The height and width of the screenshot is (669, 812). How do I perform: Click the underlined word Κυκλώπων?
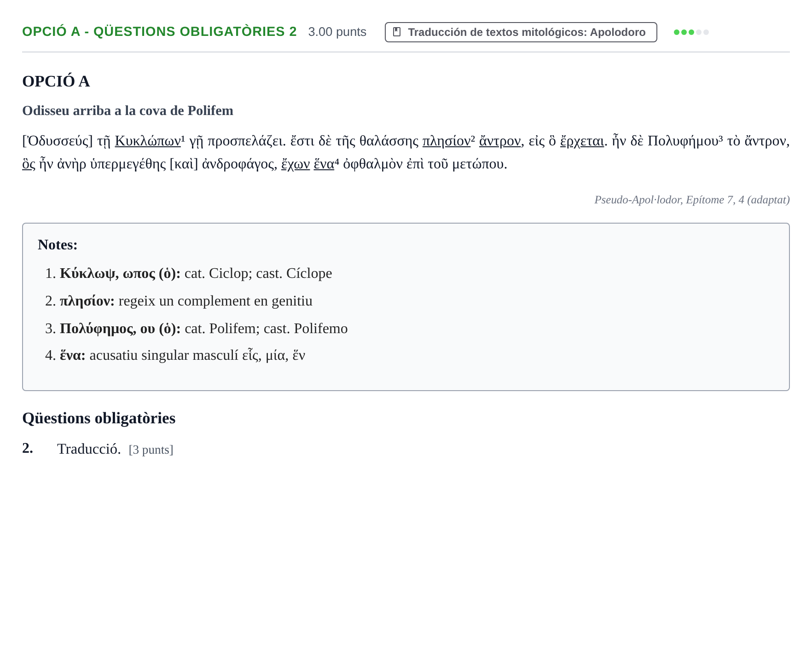click(148, 141)
